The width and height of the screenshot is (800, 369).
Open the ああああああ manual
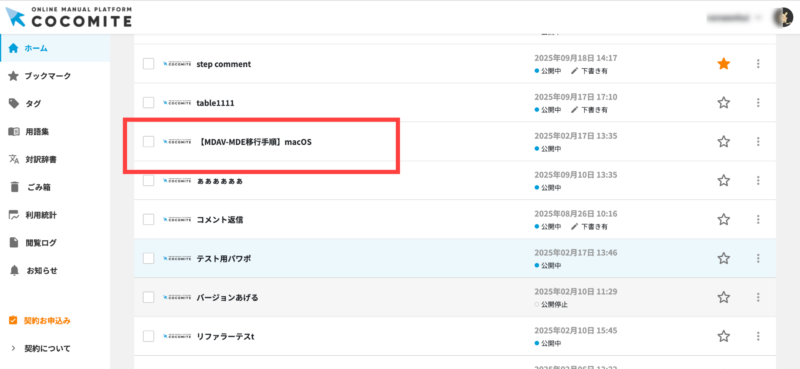coord(219,181)
